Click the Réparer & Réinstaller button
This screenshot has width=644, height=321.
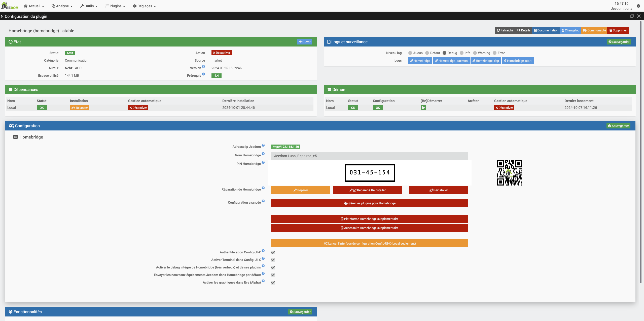[x=367, y=190]
